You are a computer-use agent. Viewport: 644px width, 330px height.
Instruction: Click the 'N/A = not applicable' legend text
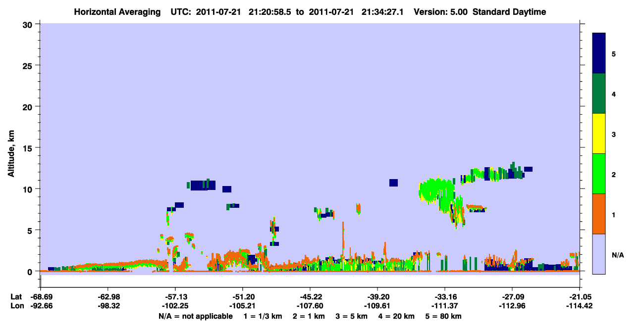[195, 316]
